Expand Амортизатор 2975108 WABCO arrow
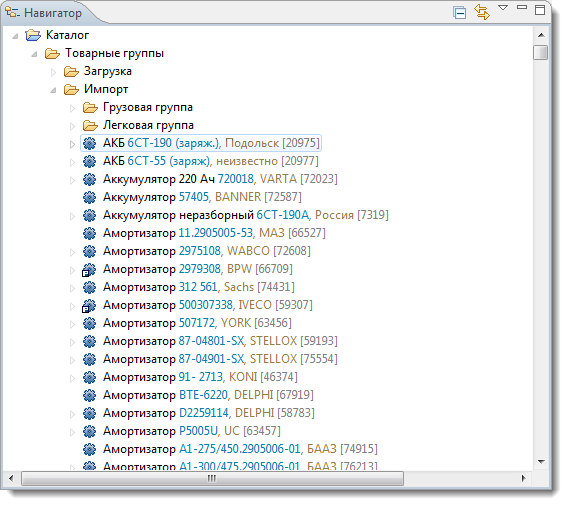This screenshot has width=567, height=505. click(72, 252)
